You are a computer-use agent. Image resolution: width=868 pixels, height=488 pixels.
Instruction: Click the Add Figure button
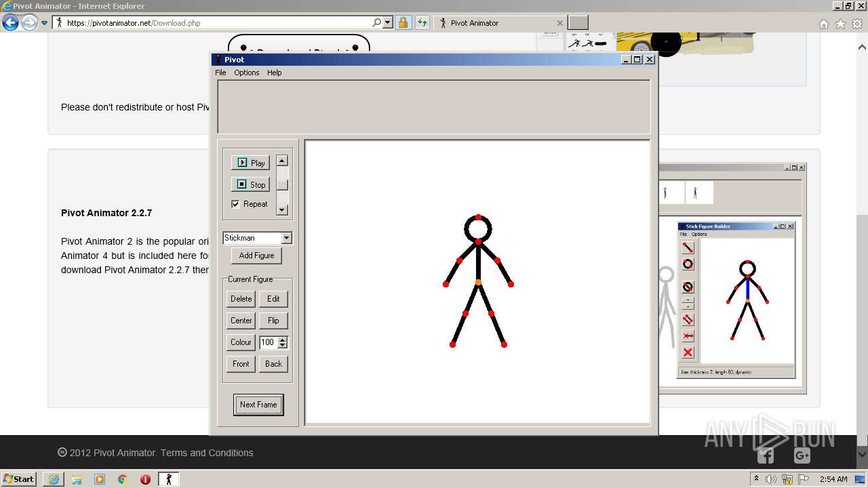pos(256,256)
